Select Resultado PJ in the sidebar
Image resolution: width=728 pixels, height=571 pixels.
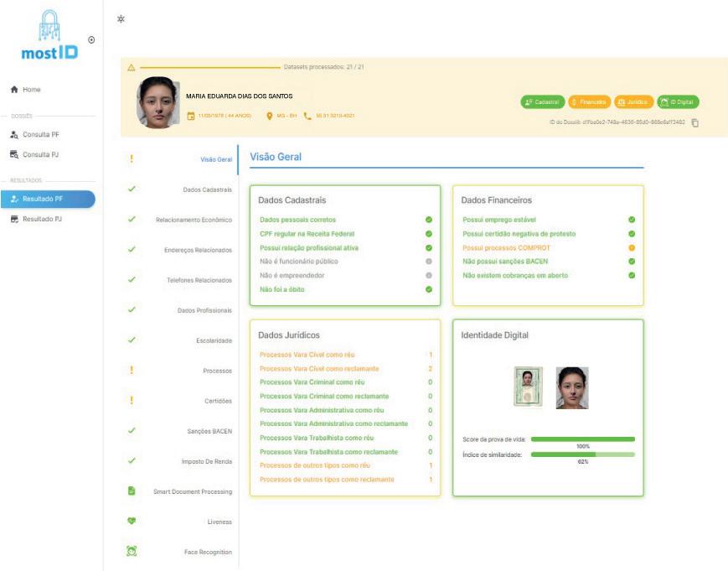coord(42,219)
